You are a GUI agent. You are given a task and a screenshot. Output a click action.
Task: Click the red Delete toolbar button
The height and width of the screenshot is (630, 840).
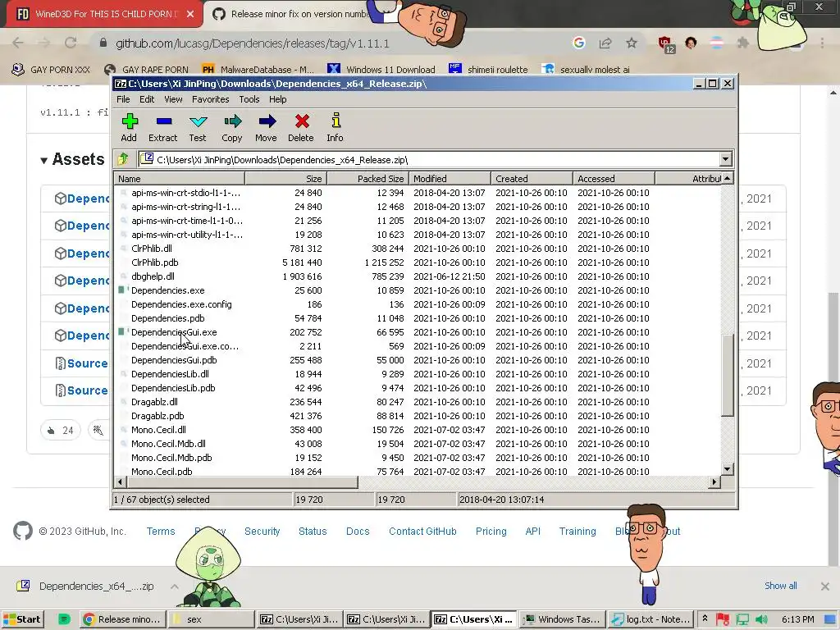301,127
